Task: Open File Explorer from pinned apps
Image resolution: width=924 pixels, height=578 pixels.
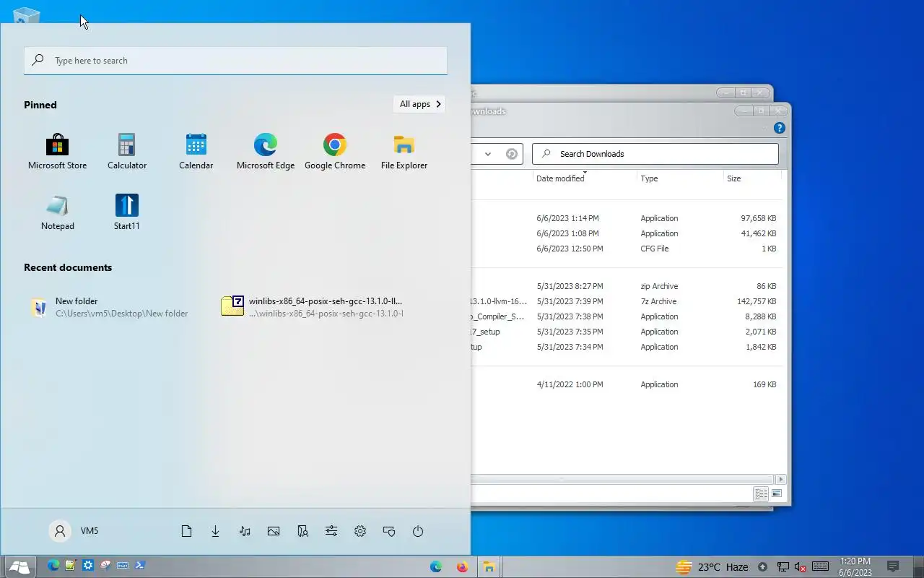Action: click(404, 152)
